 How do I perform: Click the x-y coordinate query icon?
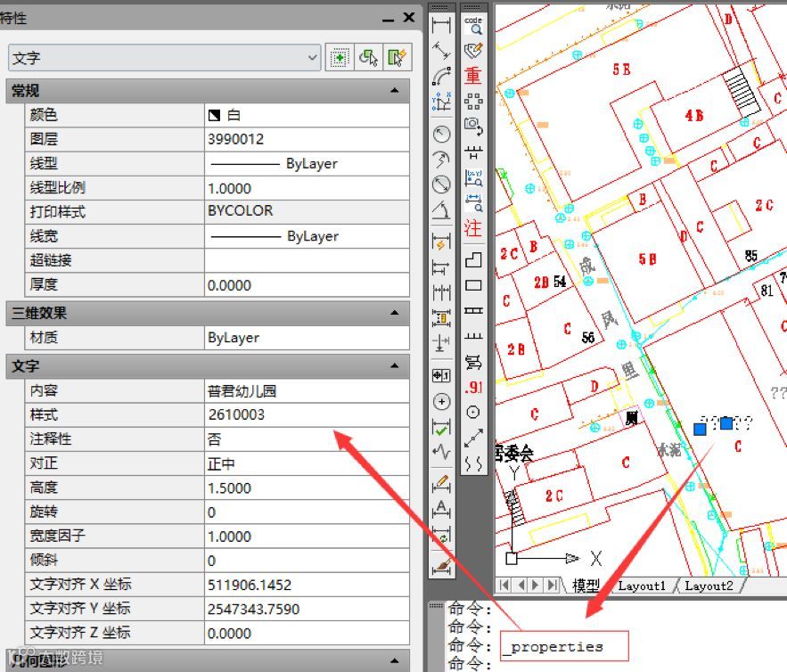pyautogui.click(x=473, y=177)
